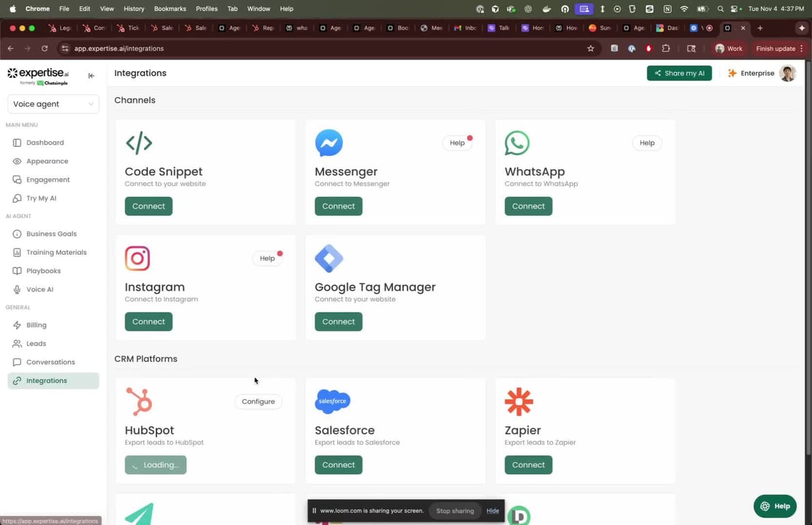
Task: Open Conversations in the sidebar
Action: [50, 362]
